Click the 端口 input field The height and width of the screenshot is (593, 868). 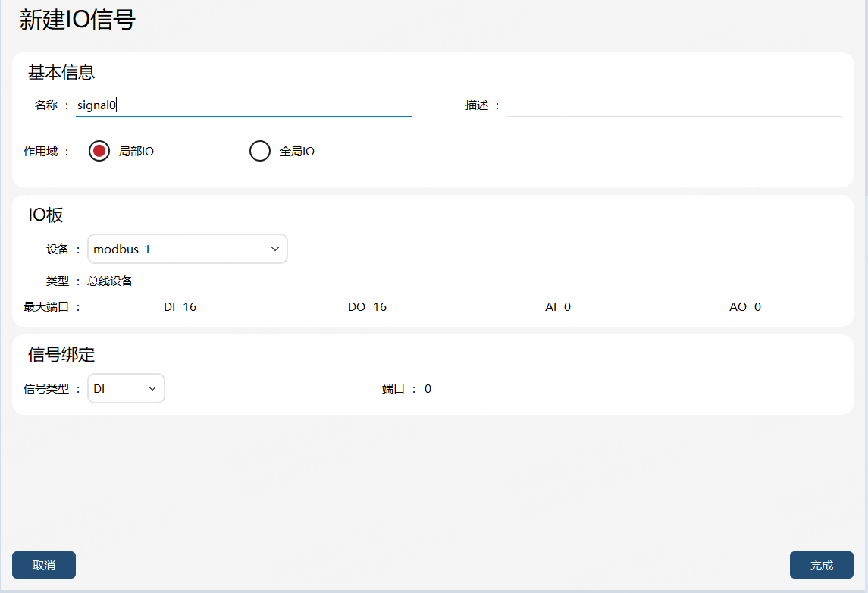click(520, 389)
